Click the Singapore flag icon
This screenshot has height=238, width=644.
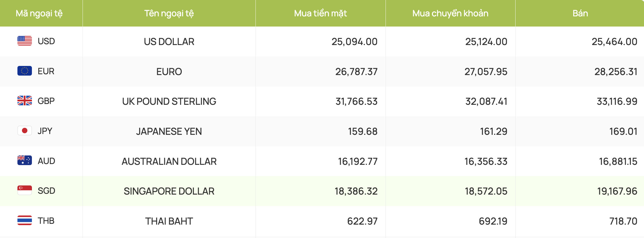25,191
